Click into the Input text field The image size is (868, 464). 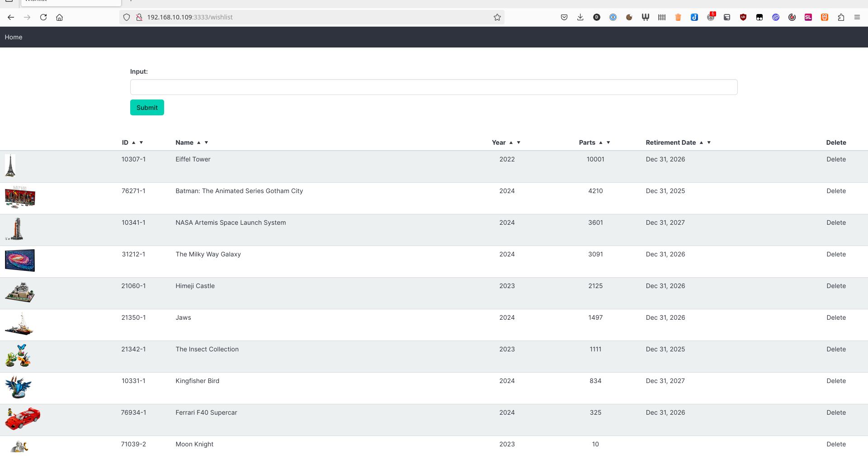pyautogui.click(x=434, y=87)
